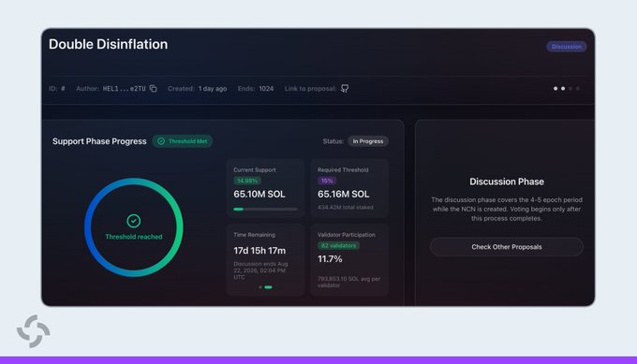Click the Time Remaining label
The height and width of the screenshot is (364, 637).
click(254, 235)
